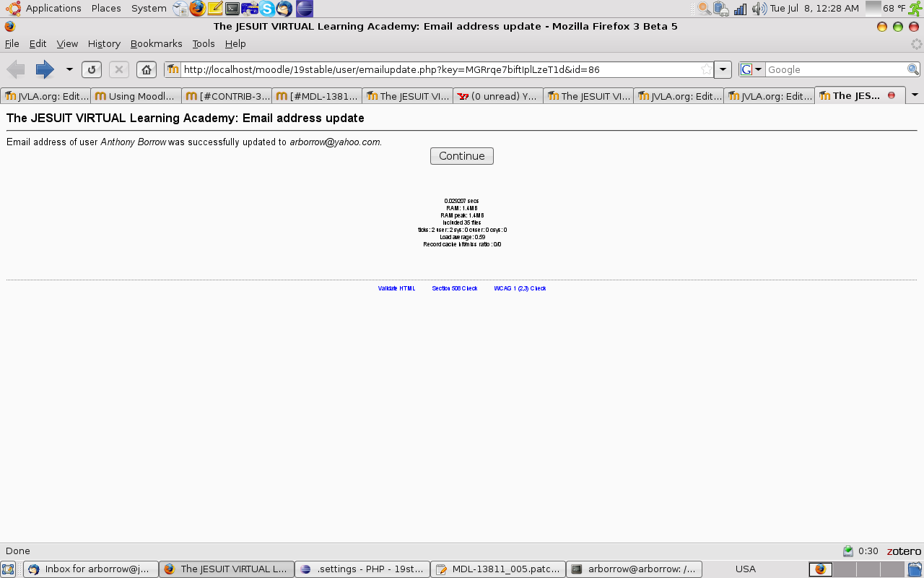Open the View menu

(67, 43)
